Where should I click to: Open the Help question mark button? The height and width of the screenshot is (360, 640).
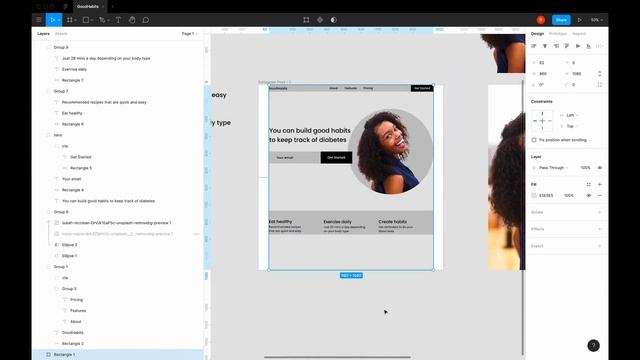click(x=593, y=346)
